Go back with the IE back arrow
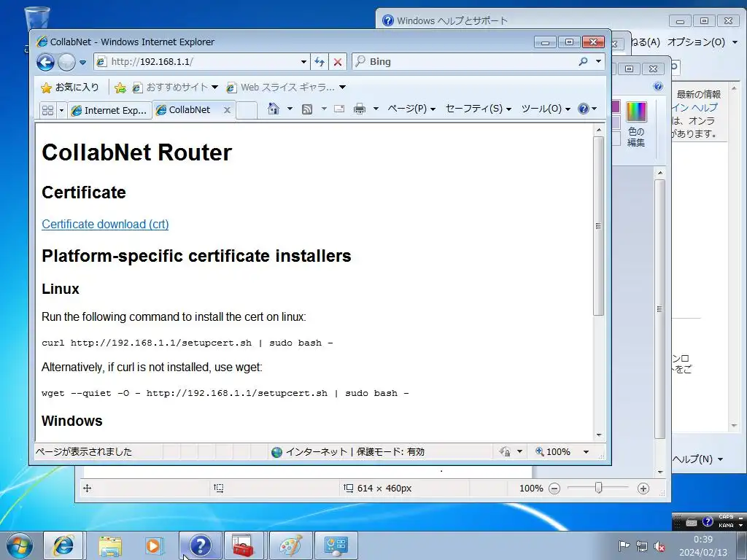Viewport: 747px width, 560px height. pyautogui.click(x=45, y=62)
